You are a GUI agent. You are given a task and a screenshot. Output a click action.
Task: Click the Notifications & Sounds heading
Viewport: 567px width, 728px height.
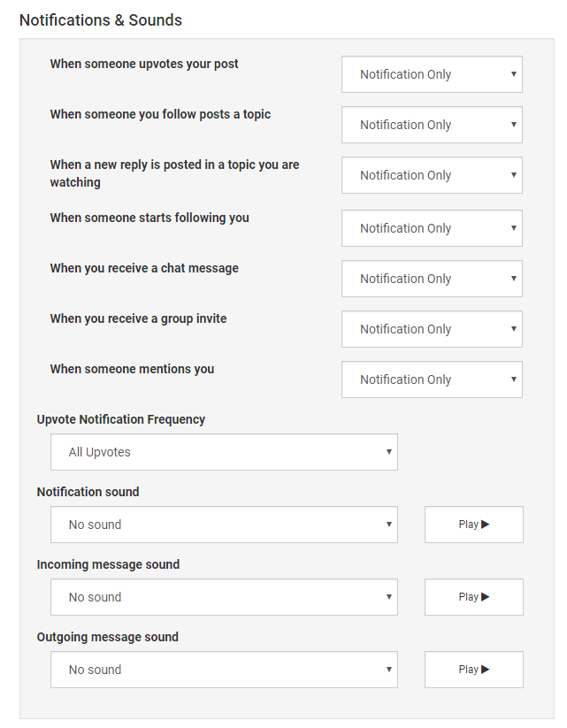[101, 20]
